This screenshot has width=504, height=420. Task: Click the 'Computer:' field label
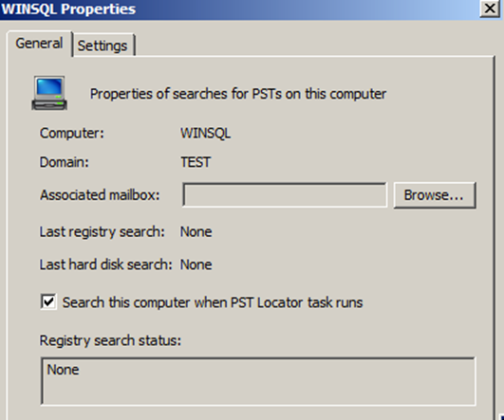(x=72, y=134)
